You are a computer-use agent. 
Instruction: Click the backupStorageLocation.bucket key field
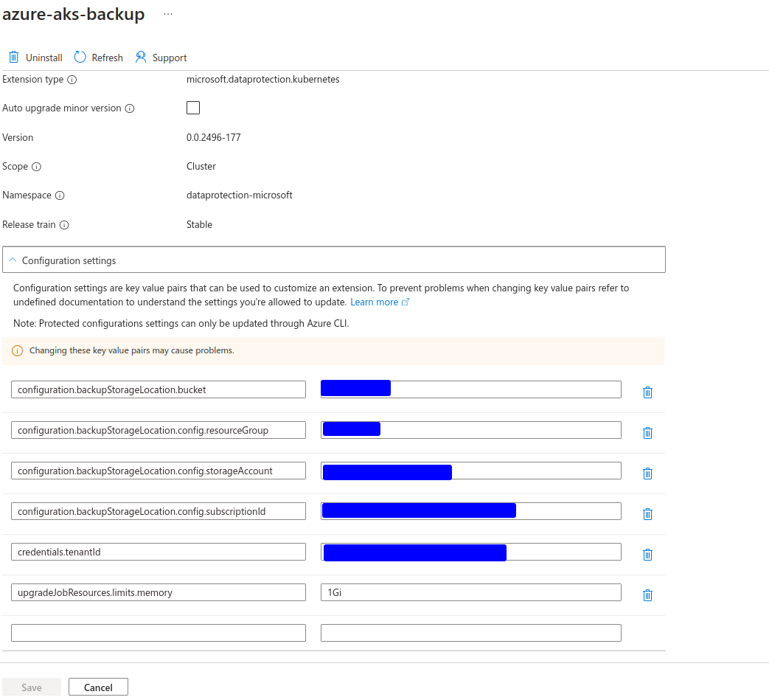tap(159, 390)
